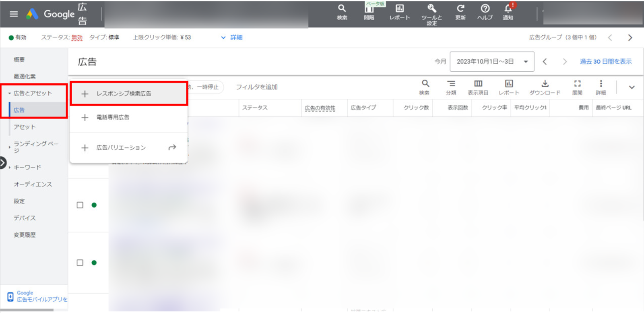Tick the first visible ad row checkbox
Image resolution: width=644 pixels, height=313 pixels.
(x=80, y=205)
